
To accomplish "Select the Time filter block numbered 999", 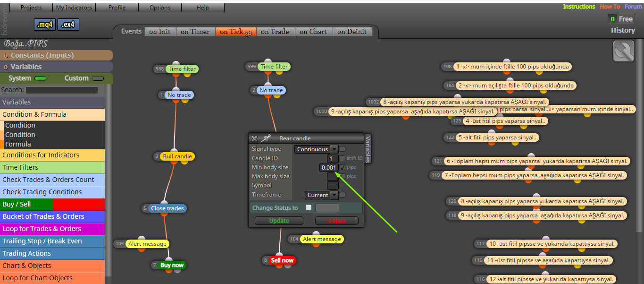I will point(275,67).
